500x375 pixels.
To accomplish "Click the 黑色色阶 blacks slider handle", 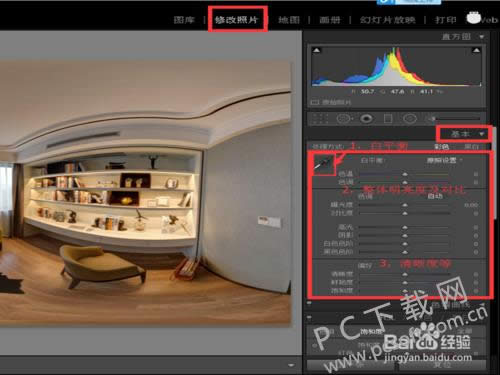I will click(x=405, y=252).
